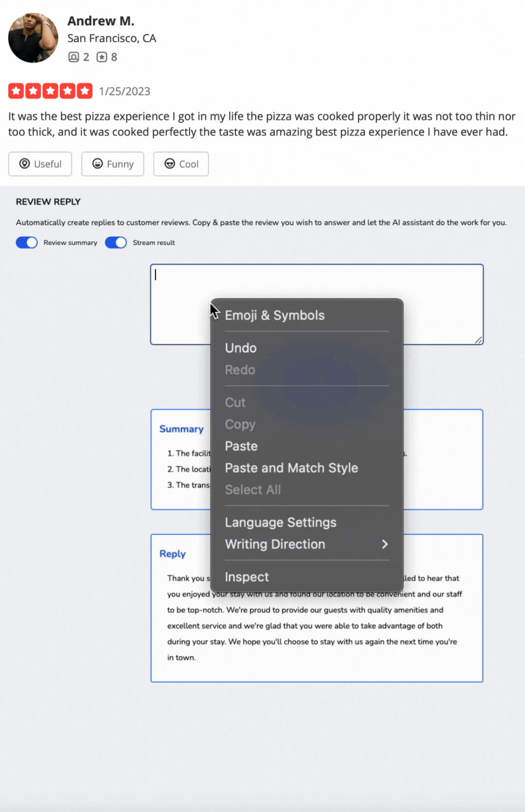
Task: Click the Reply heading
Action: click(173, 554)
